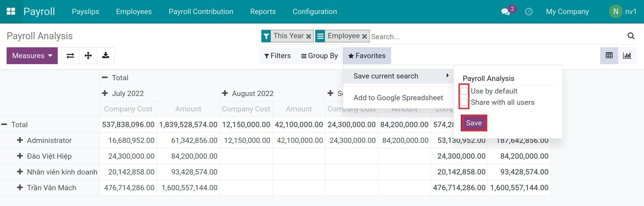644x206 pixels.
Task: Switch to pivot table view
Action: pyautogui.click(x=609, y=56)
